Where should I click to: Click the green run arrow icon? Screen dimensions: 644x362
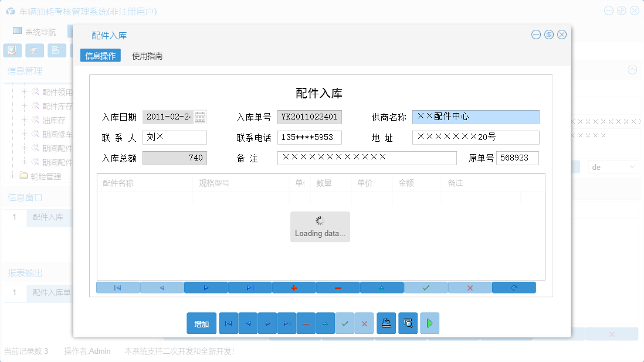pos(429,323)
